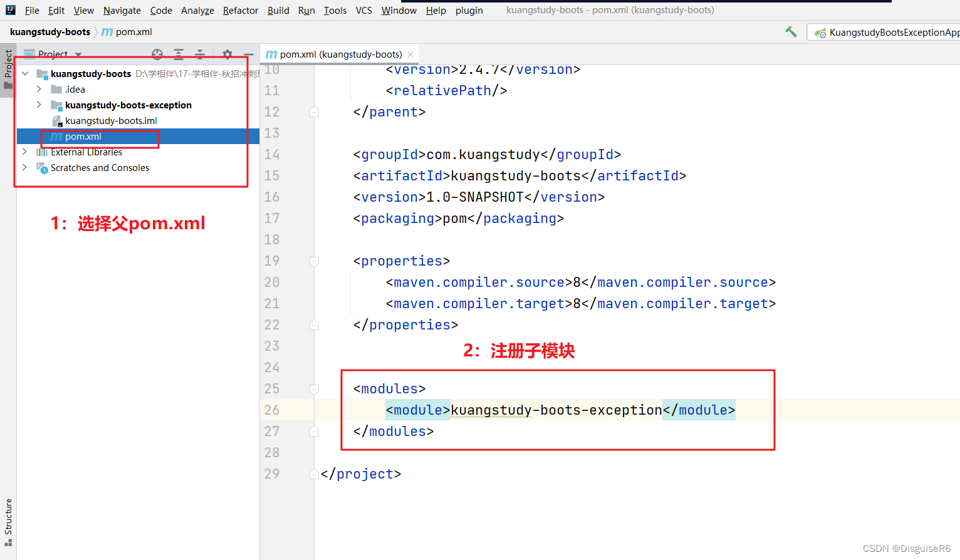Click the Collapse All icon in Project panel
The width and height of the screenshot is (960, 560).
tap(200, 54)
